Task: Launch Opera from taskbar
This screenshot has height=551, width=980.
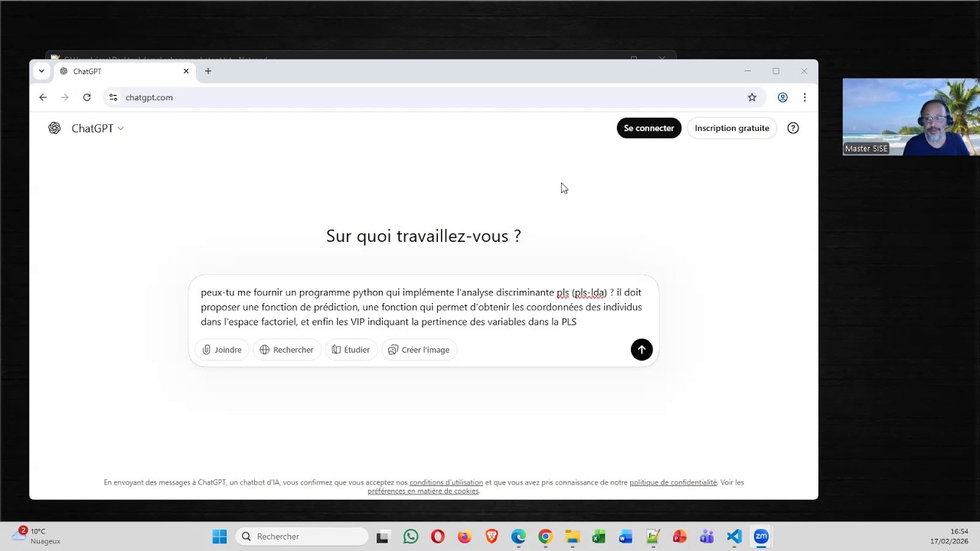Action: pyautogui.click(x=437, y=536)
